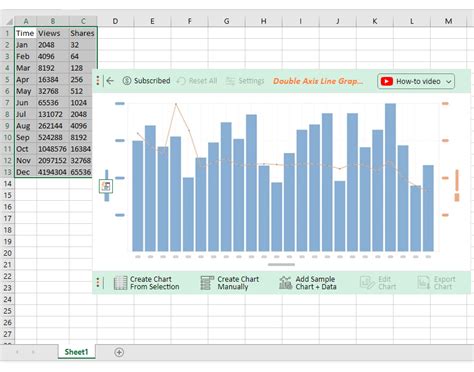
Task: Click the Subscribed dollar icon
Action: pos(127,81)
